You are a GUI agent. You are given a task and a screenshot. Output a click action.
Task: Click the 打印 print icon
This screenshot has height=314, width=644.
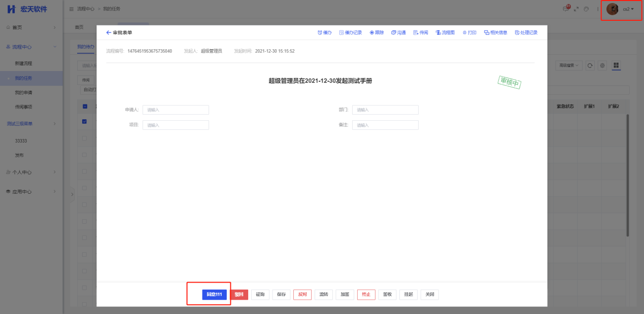[x=464, y=32]
